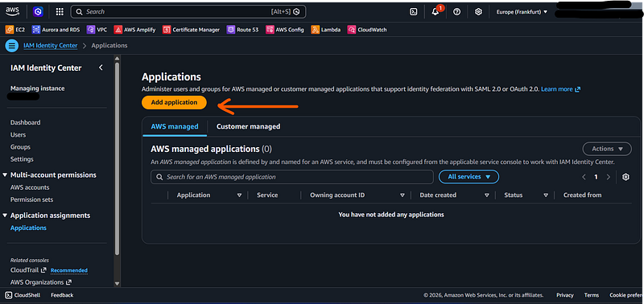Open Users in sidebar
Screen dimensions: 644x304
(x=18, y=134)
